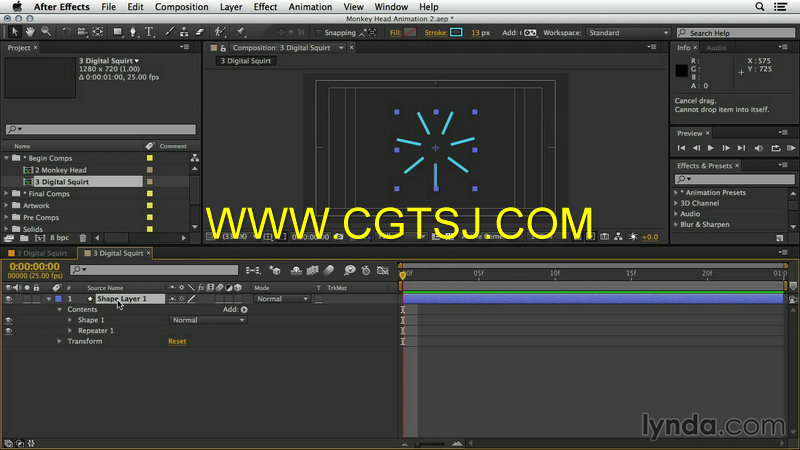This screenshot has width=800, height=450.
Task: Hide Repeater 1 with its eye toggle
Action: coord(8,331)
